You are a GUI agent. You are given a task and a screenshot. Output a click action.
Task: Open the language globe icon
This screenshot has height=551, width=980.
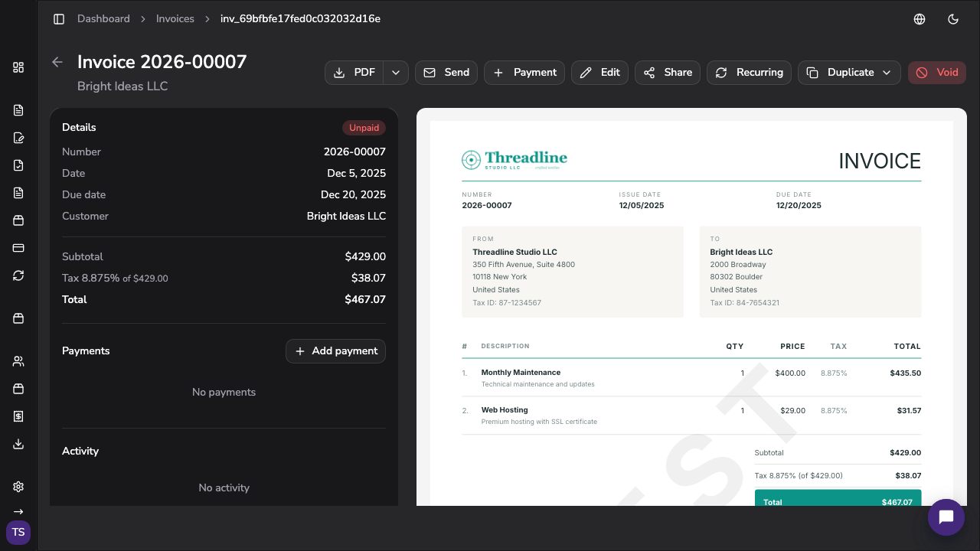pyautogui.click(x=920, y=19)
